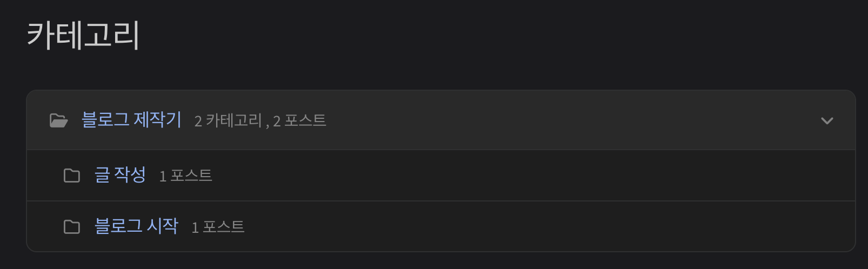Click the open folder icon beside 블로그 제작기
The width and height of the screenshot is (868, 269).
tap(58, 120)
